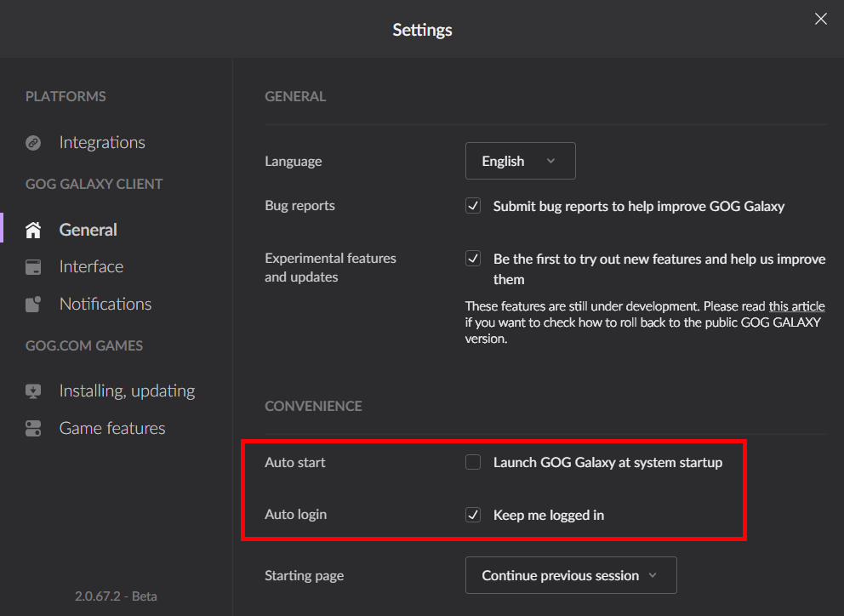Click 'Submit bug reports to help improve GOG Galaxy' text
The image size is (844, 616).
pos(639,206)
